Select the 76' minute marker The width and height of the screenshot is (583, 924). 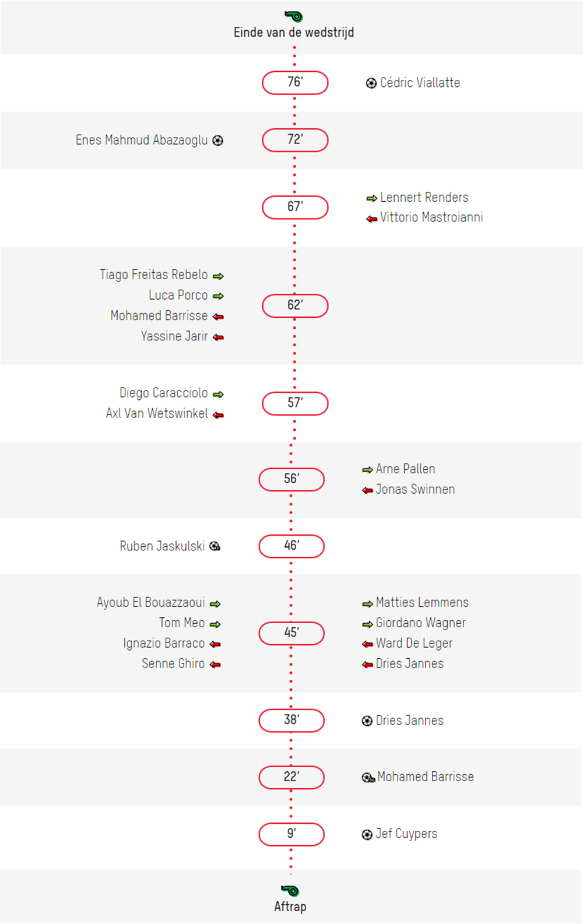tap(295, 83)
